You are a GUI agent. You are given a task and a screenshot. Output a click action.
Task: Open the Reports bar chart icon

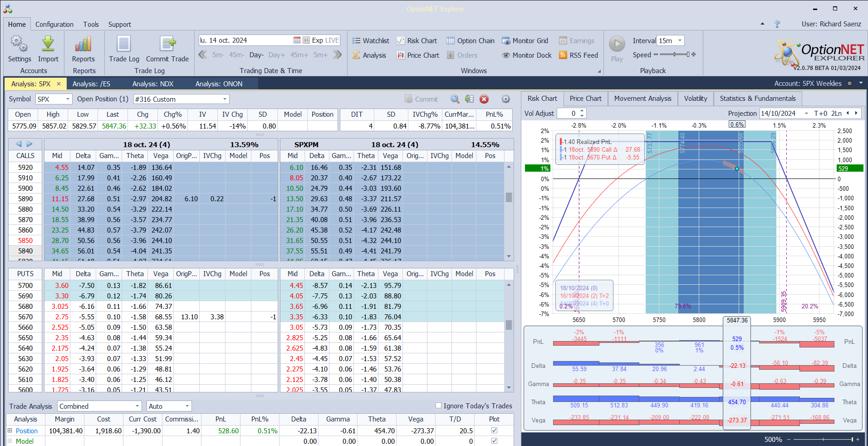click(x=83, y=44)
